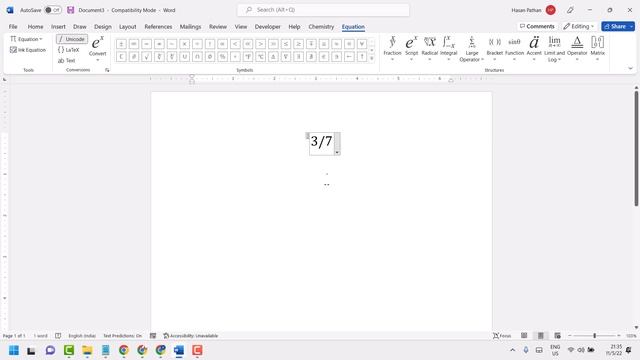The width and height of the screenshot is (640, 360).
Task: Insert the percent symbol
Action: click(222, 56)
